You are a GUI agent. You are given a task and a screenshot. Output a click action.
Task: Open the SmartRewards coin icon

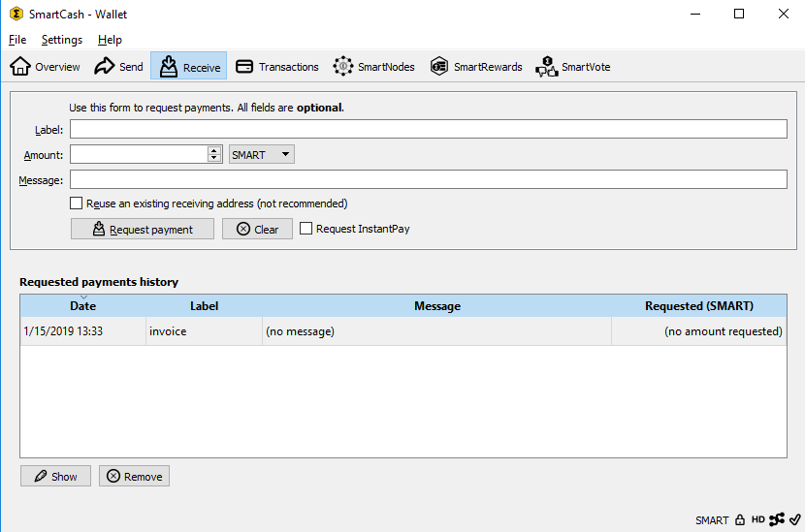(439, 66)
